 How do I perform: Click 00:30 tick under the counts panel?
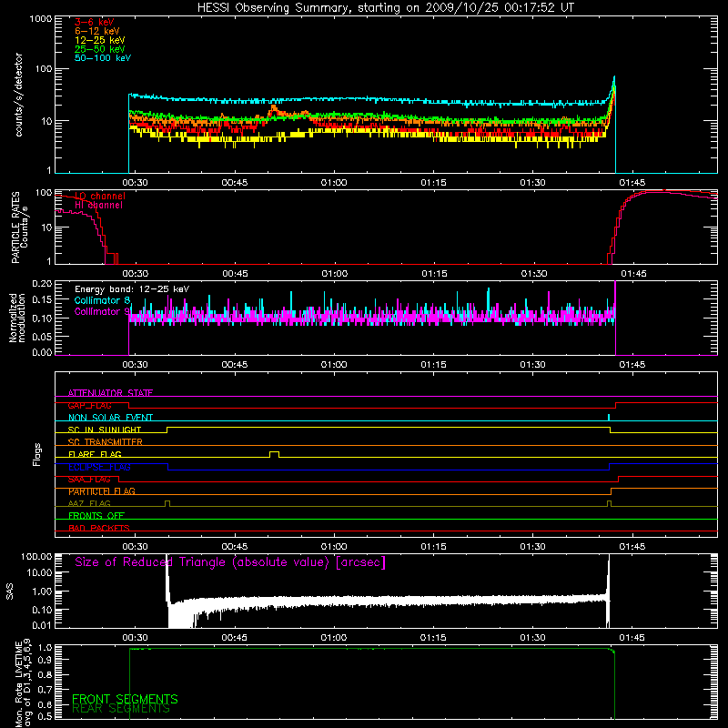(x=135, y=183)
